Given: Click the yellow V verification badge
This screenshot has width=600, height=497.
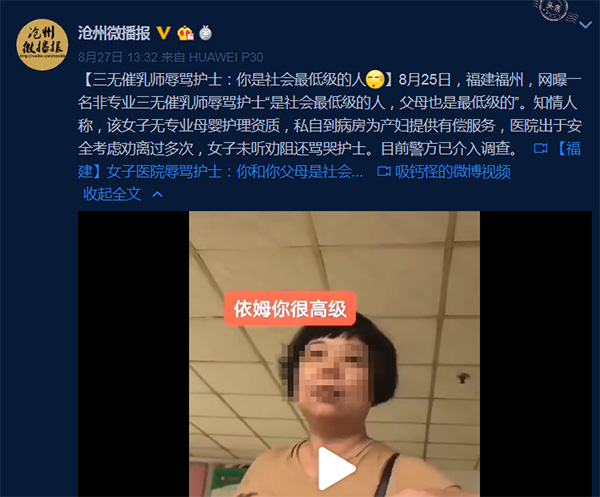Looking at the screenshot, I should coord(164,33).
